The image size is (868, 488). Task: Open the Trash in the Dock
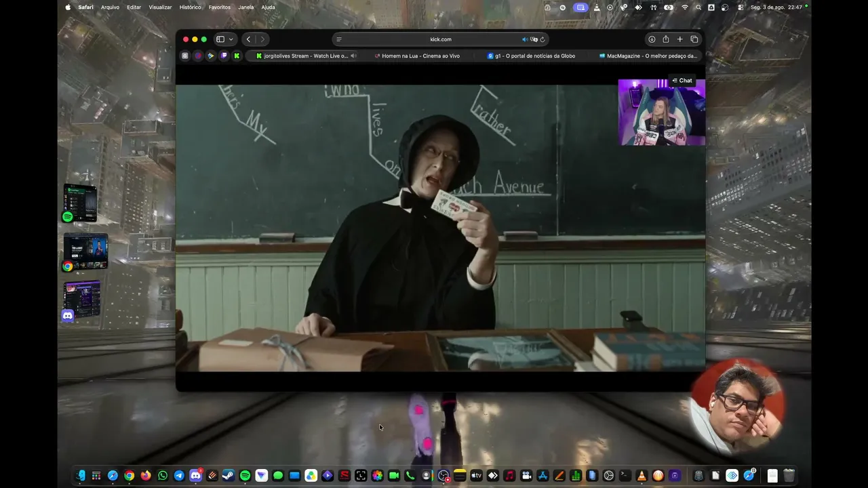(x=789, y=476)
